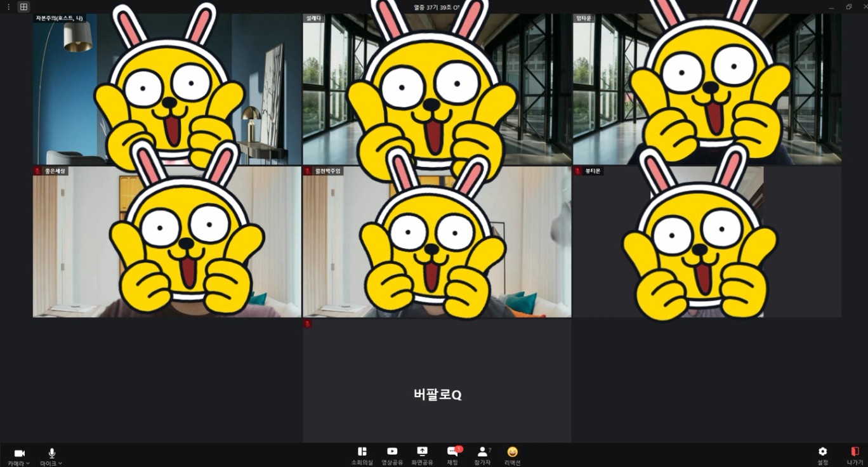Image resolution: width=868 pixels, height=467 pixels.
Task: Expand the 마이크 options chevron
Action: (x=60, y=463)
